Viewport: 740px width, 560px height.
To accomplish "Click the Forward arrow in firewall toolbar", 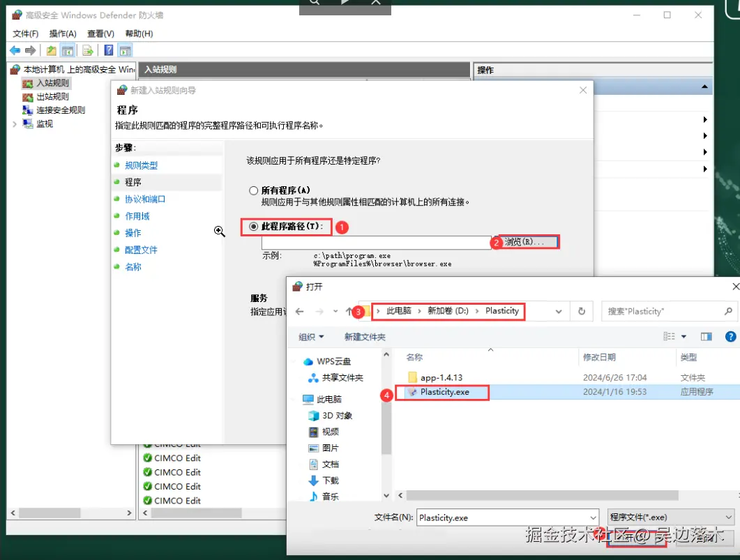I will pyautogui.click(x=31, y=50).
